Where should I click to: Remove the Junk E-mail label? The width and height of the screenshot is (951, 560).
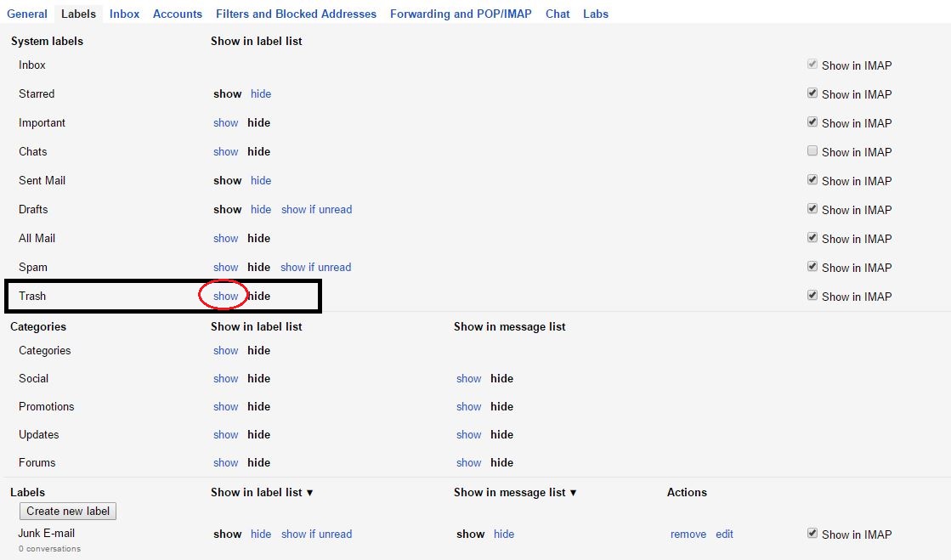(x=688, y=534)
